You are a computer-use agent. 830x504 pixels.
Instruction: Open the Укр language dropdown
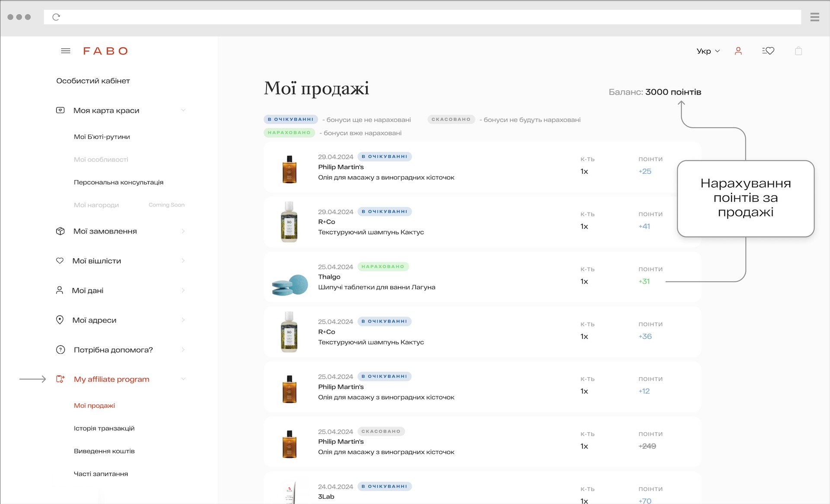click(708, 51)
